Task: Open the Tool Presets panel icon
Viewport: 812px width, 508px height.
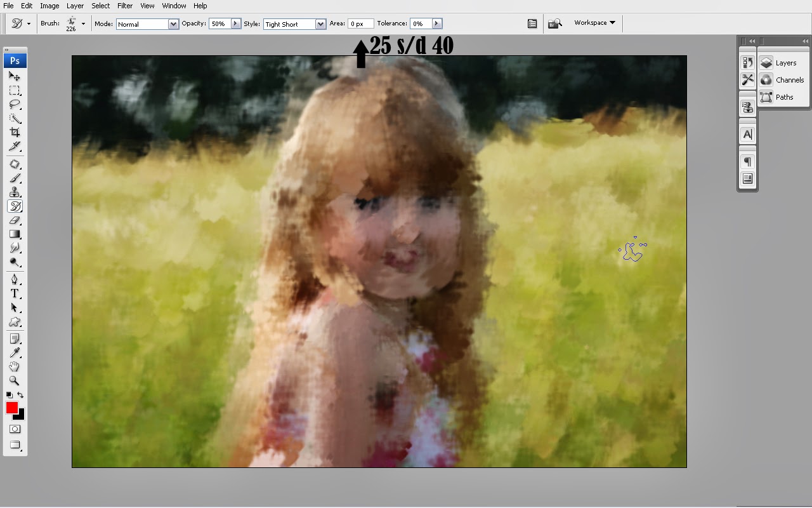Action: 747,79
